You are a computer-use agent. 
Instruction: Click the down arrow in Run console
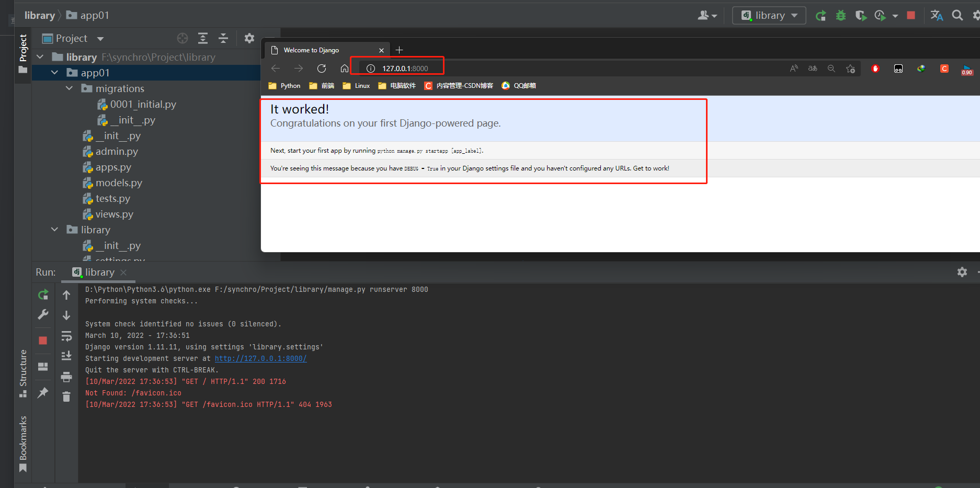click(x=66, y=315)
